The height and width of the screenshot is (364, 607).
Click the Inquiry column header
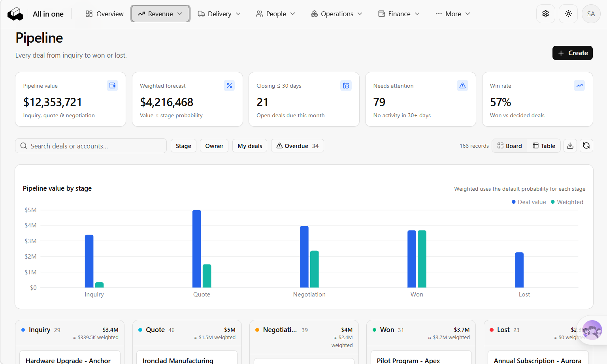(70, 333)
